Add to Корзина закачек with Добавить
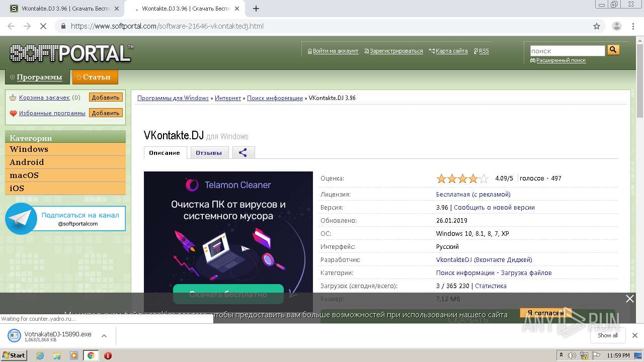 click(106, 98)
